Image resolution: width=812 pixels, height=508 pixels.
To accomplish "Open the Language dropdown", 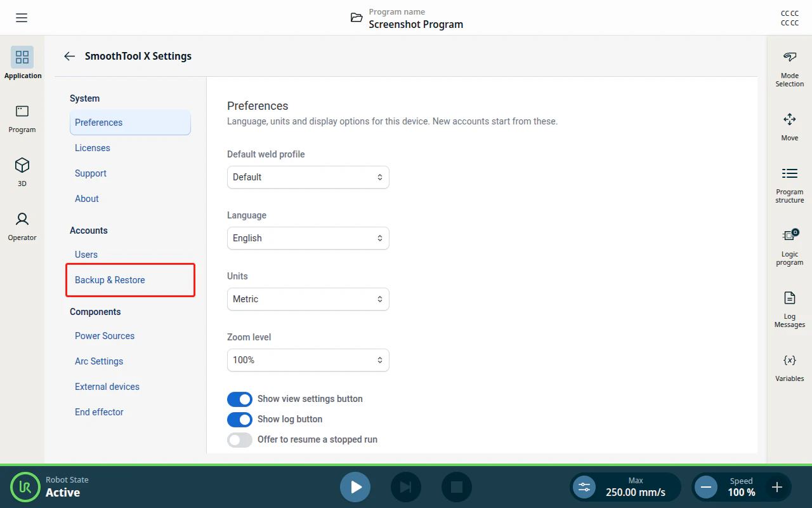I will 308,238.
